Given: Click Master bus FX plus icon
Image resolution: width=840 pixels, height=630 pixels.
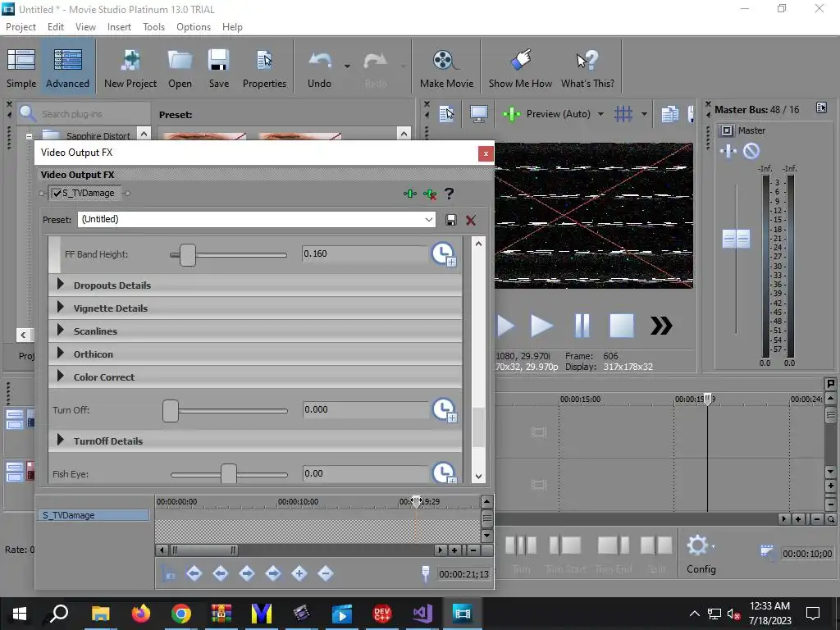Looking at the screenshot, I should click(728, 151).
